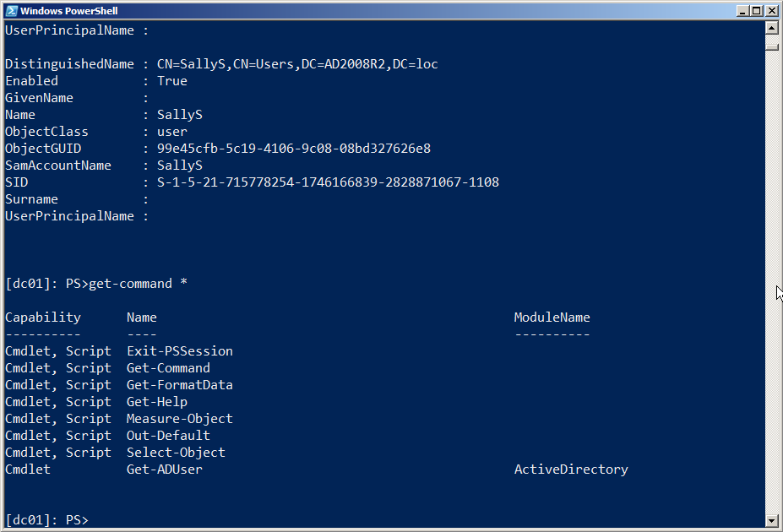This screenshot has width=783, height=532.
Task: Click Get-ADUser in the Name column
Action: [x=164, y=470]
